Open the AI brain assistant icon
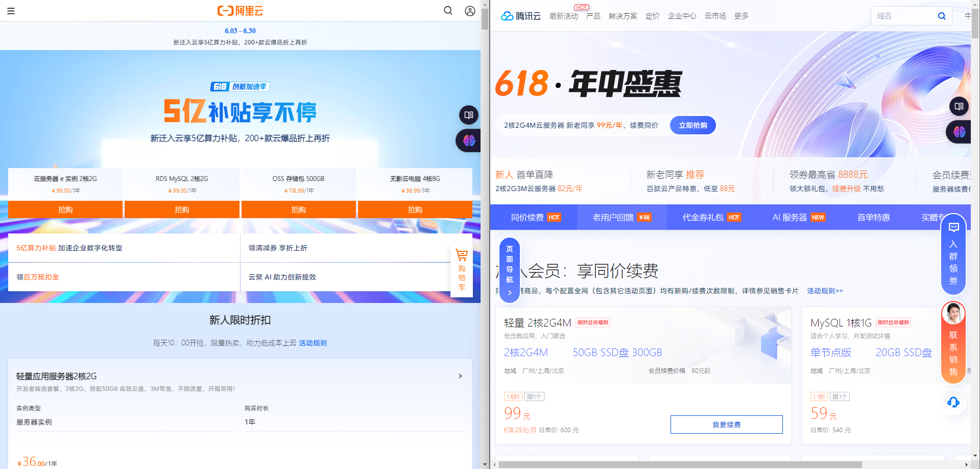Viewport: 980px width, 469px height. coord(468,140)
